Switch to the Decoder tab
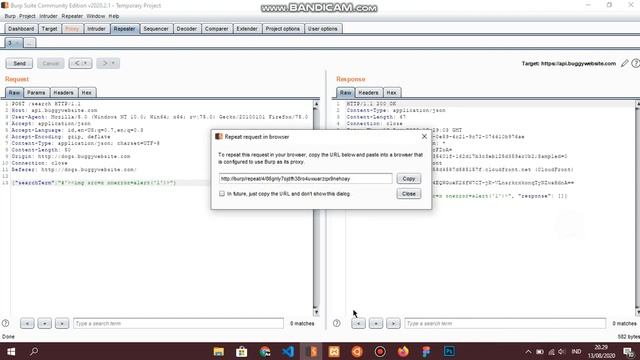 tap(187, 29)
